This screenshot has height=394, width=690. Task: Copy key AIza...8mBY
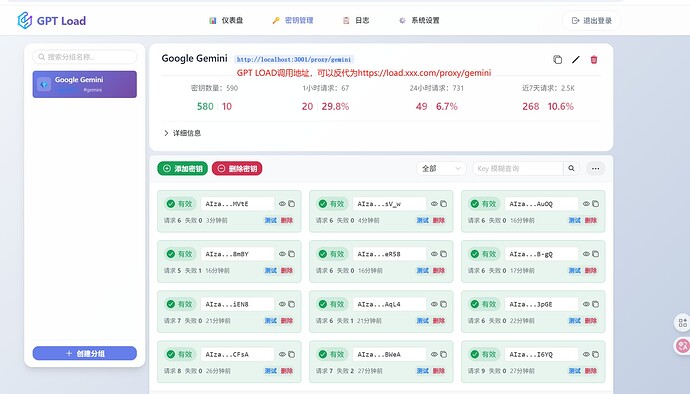[x=291, y=254]
